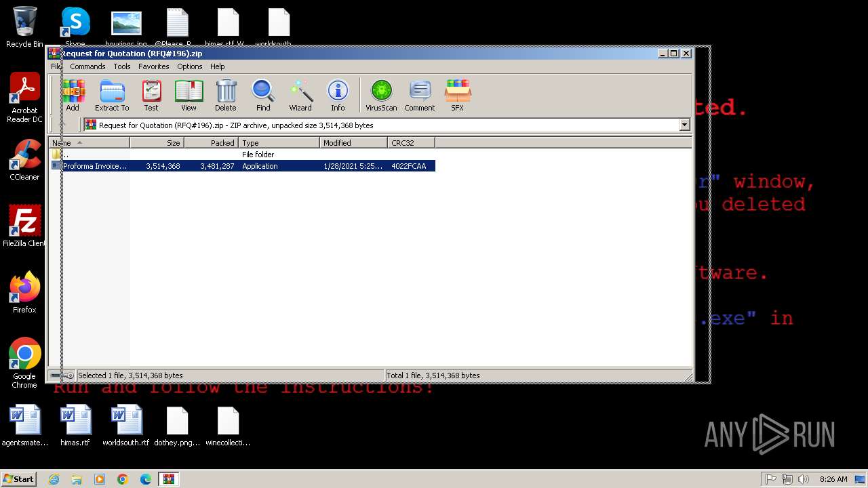Open the Firefox desktop shortcut
The height and width of the screenshot is (488, 868).
24,293
